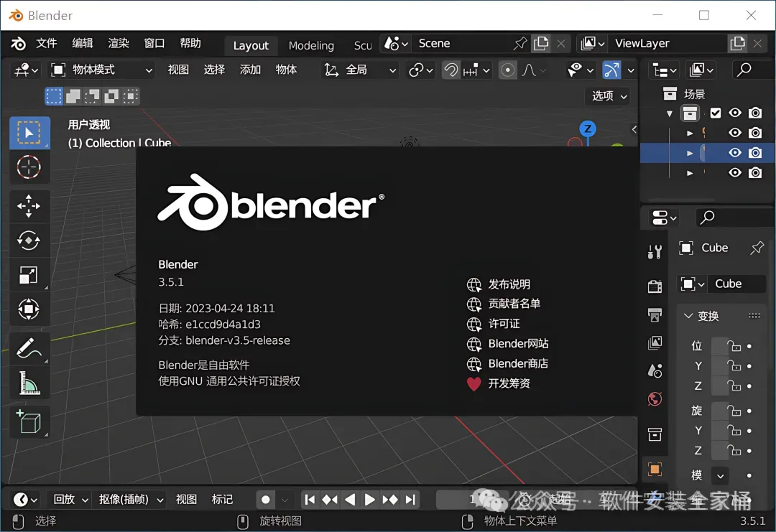Activate the Move tool
Viewport: 776px width, 532px height.
pos(29,206)
